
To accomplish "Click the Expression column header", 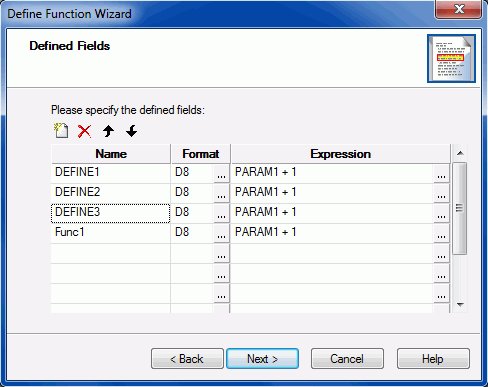I will click(340, 154).
